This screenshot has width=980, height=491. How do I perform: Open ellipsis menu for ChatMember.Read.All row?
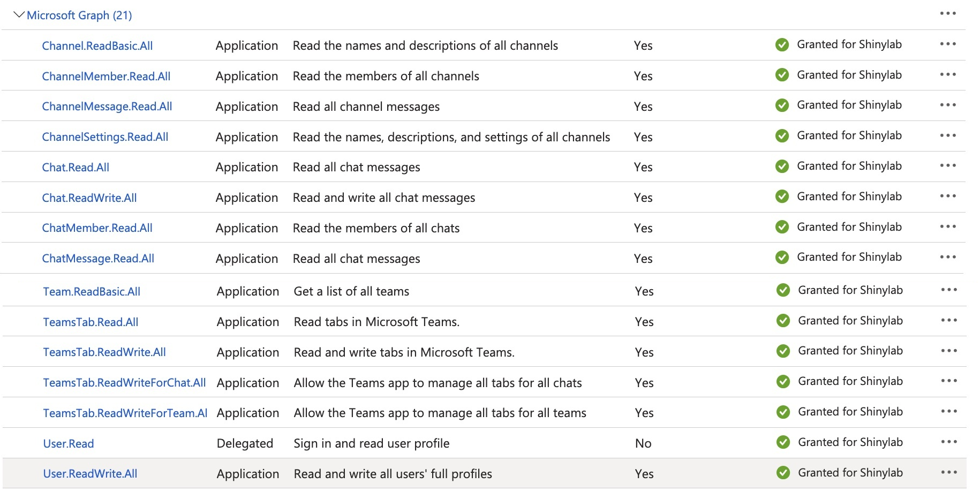[x=947, y=226]
